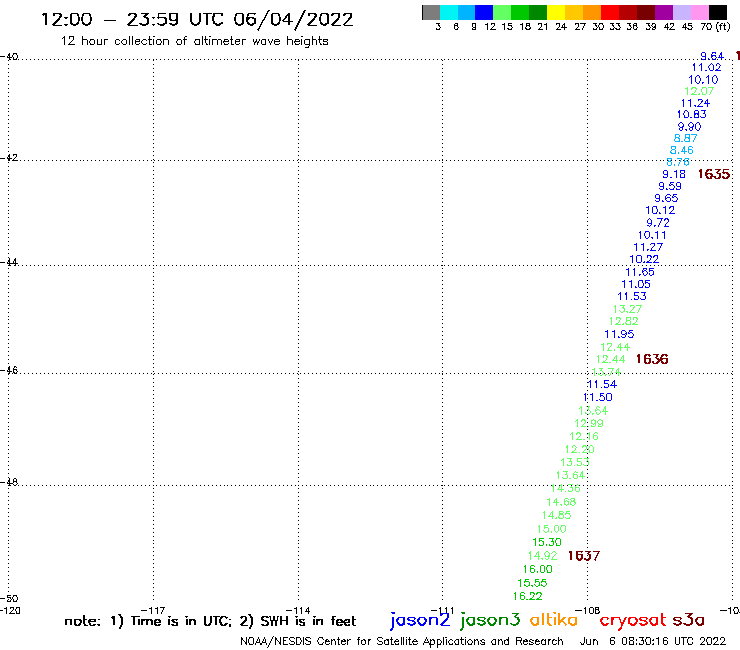Click the latitude axis label -50

click(x=9, y=599)
